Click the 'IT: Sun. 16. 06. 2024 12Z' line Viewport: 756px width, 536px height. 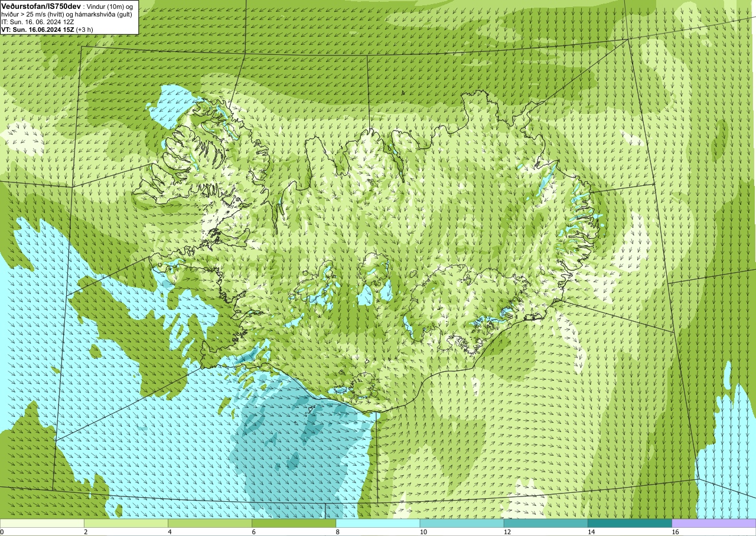(x=37, y=21)
